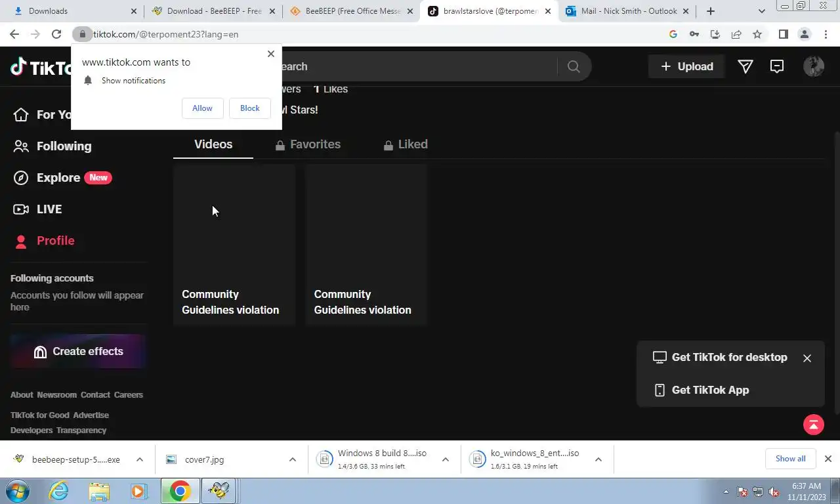Image resolution: width=840 pixels, height=504 pixels.
Task: Open media player taskbar icon
Action: pos(138,491)
